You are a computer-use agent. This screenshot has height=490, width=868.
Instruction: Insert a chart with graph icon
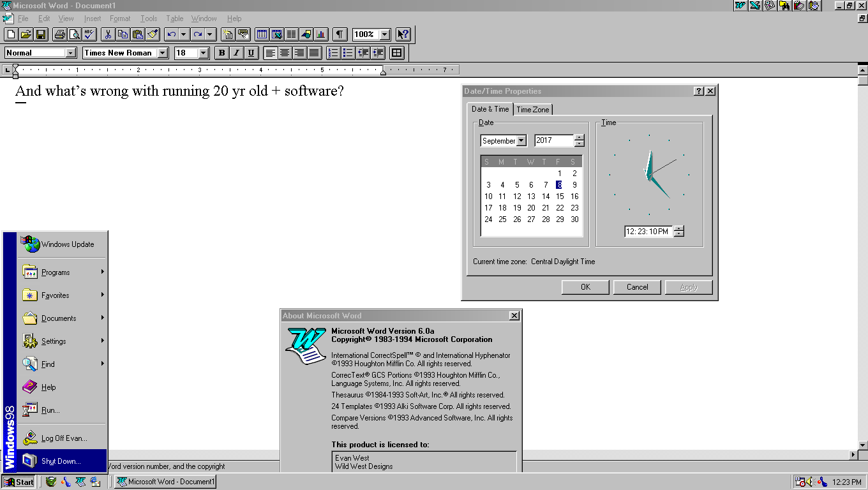pyautogui.click(x=320, y=34)
